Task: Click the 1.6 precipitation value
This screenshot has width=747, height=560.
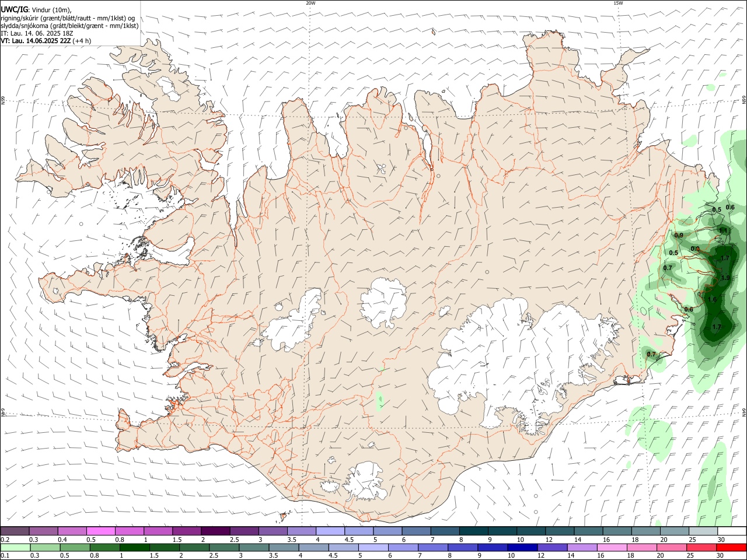Action: click(712, 299)
